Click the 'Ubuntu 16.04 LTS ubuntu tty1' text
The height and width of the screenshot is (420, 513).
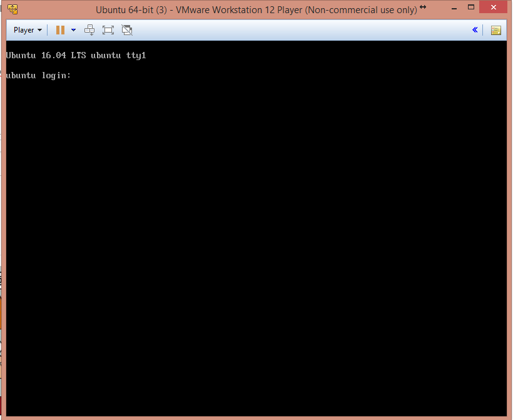pyautogui.click(x=76, y=55)
